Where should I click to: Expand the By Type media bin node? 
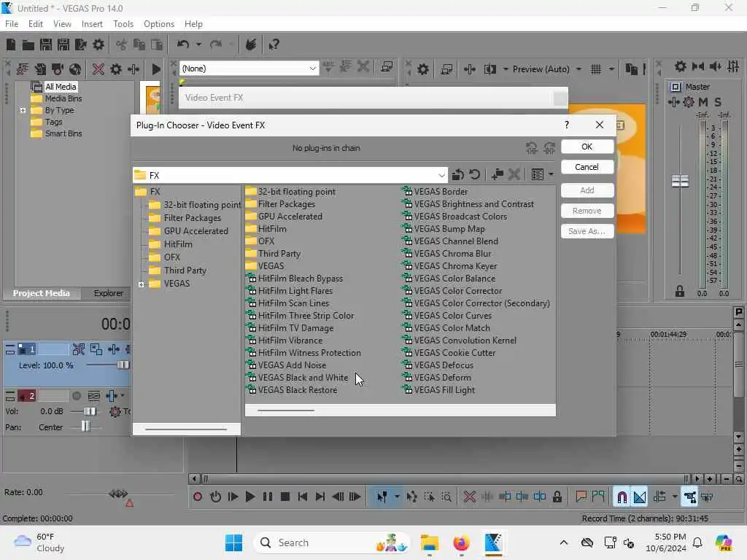(x=23, y=111)
